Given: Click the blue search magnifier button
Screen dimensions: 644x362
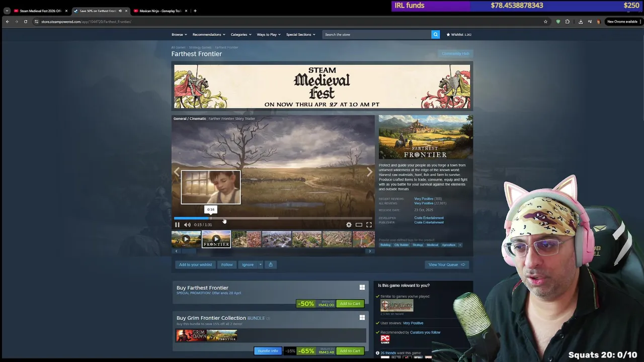Looking at the screenshot, I should click(436, 35).
